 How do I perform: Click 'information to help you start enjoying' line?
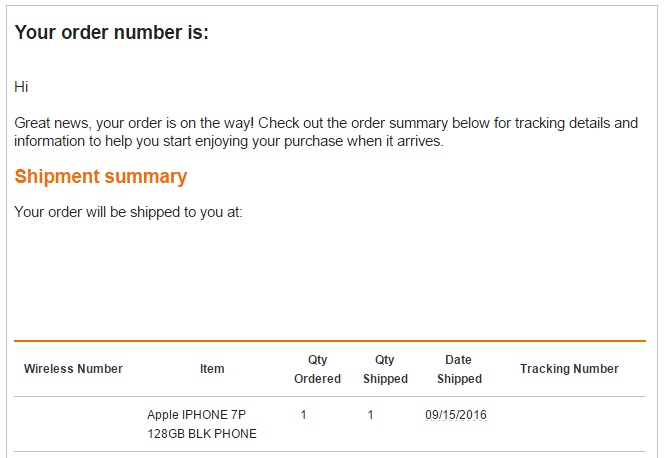click(131, 141)
